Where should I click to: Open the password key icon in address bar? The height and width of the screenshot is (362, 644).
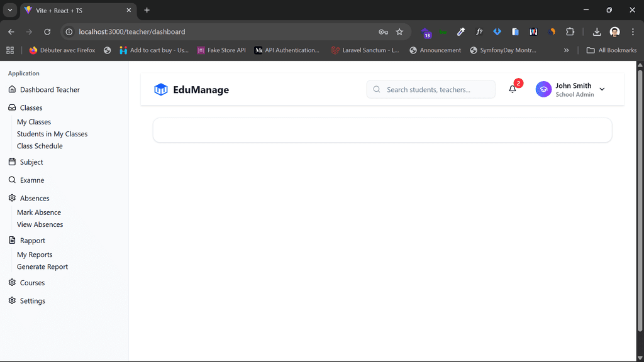(383, 31)
